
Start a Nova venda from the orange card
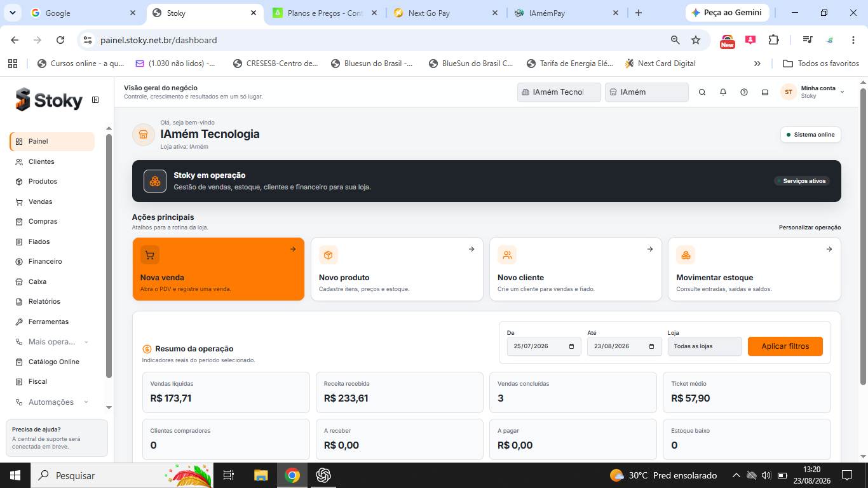point(219,269)
